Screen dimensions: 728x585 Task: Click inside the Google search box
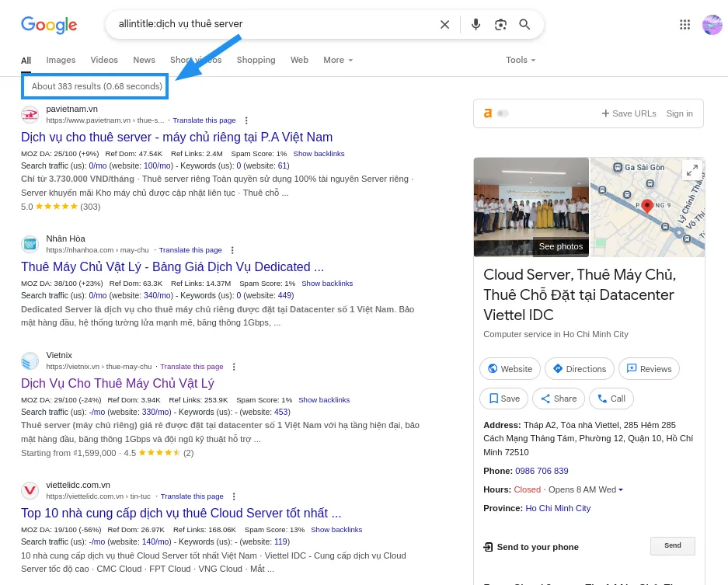pos(272,25)
